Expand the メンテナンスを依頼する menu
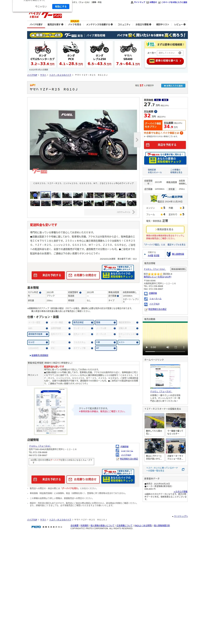Screen dimensions: 215x644 click(x=99, y=25)
